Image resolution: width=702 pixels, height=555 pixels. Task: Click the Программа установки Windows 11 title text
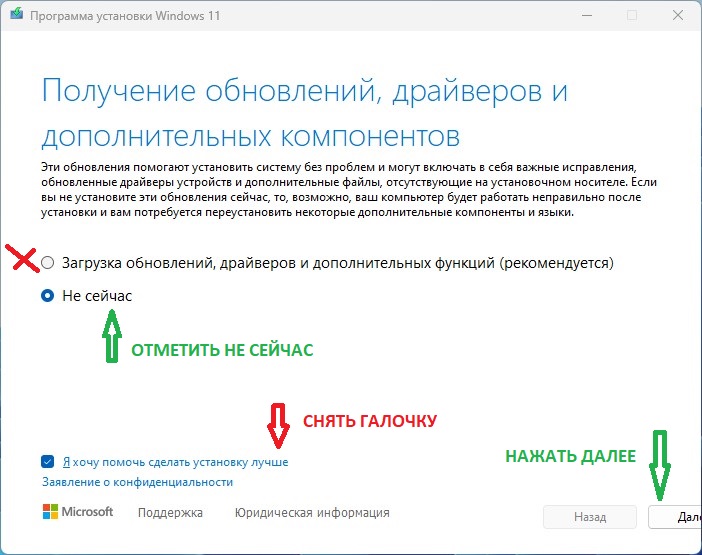coord(125,16)
